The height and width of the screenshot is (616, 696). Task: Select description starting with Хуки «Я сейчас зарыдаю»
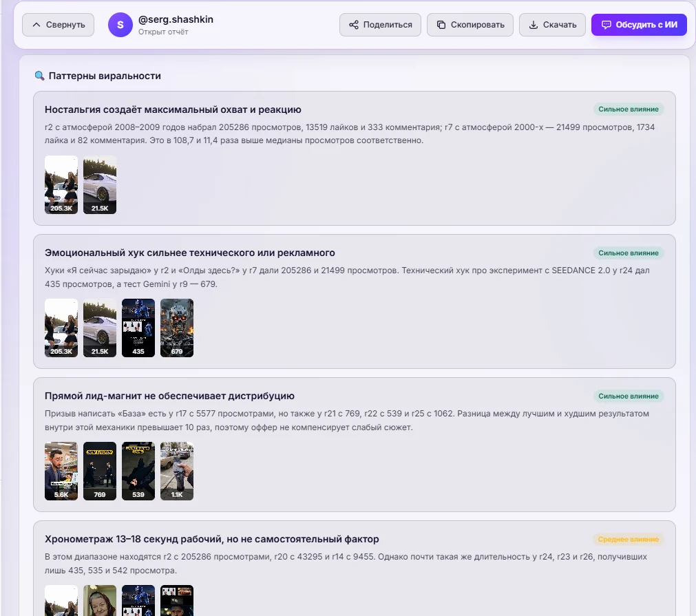click(x=347, y=277)
